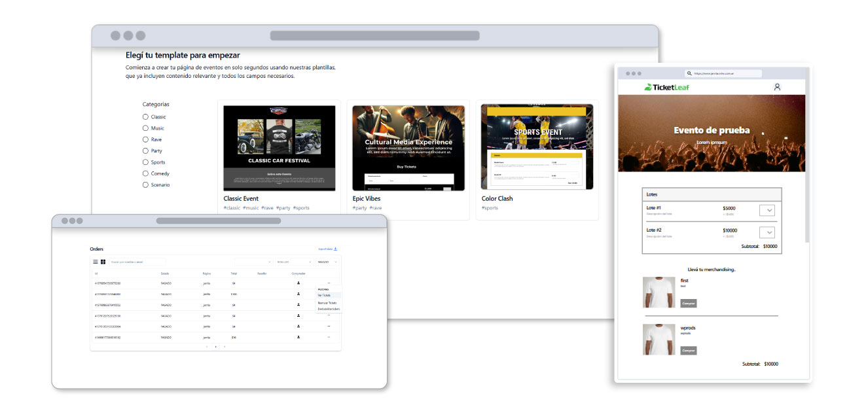Expand the Lote #1 quantity dropdown
This screenshot has width=868, height=407.
click(768, 211)
